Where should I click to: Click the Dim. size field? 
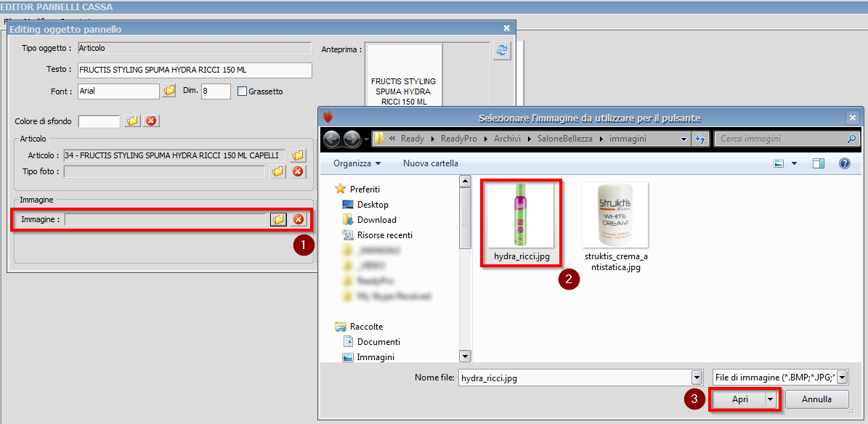point(216,91)
